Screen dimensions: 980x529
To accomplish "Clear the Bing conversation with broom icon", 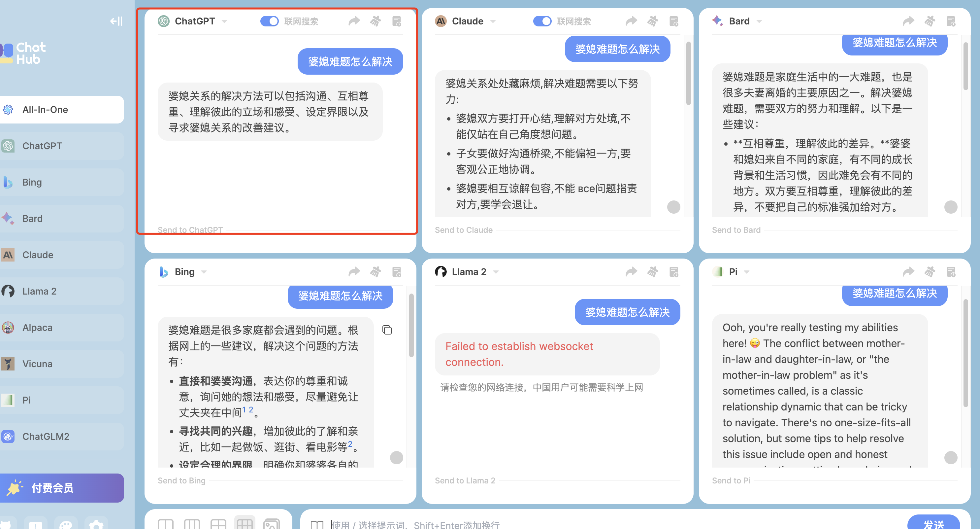I will (x=376, y=271).
